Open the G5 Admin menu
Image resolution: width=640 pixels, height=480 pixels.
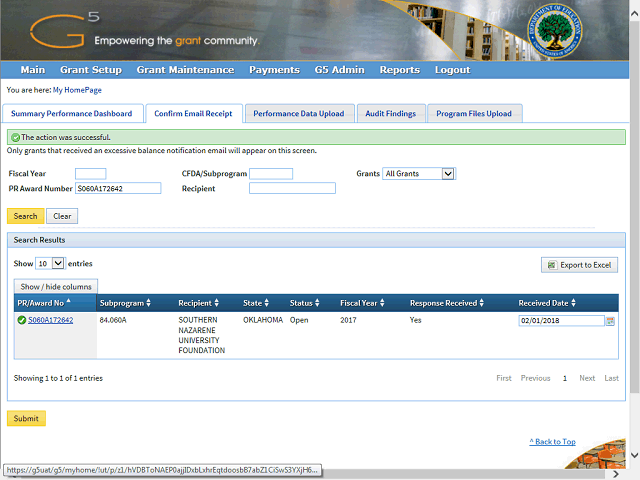tap(340, 70)
